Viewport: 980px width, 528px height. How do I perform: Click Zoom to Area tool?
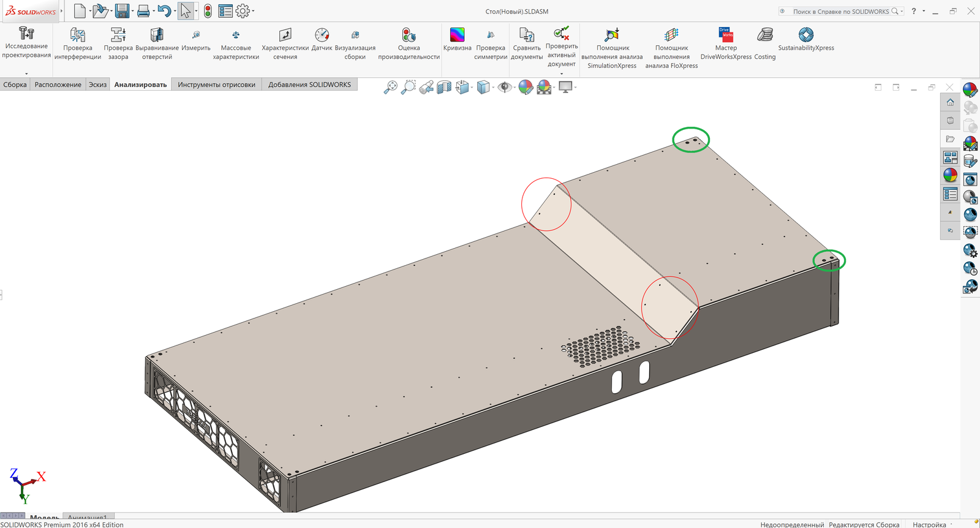click(x=408, y=88)
